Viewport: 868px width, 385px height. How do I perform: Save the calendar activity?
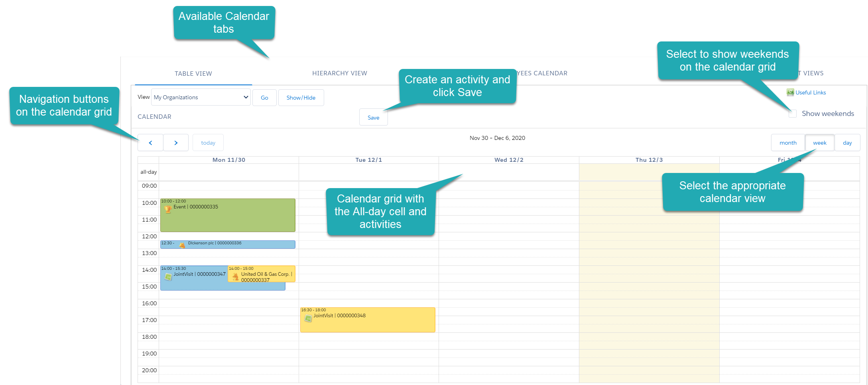(x=373, y=117)
